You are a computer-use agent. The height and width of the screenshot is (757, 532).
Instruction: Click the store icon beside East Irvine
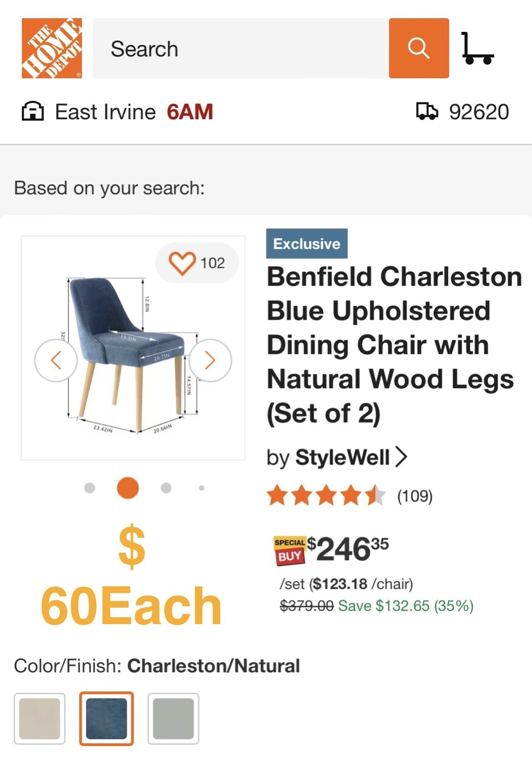pyautogui.click(x=33, y=112)
